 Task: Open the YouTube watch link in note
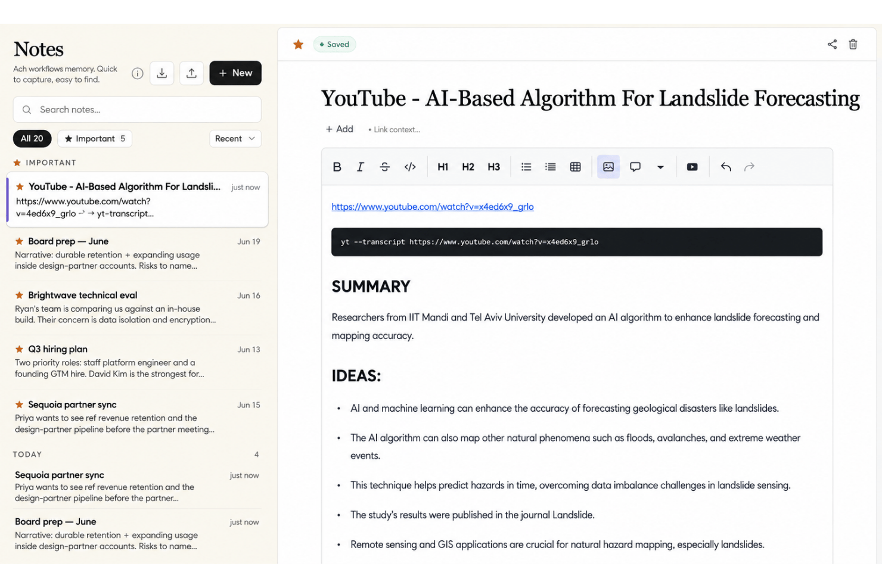click(433, 207)
